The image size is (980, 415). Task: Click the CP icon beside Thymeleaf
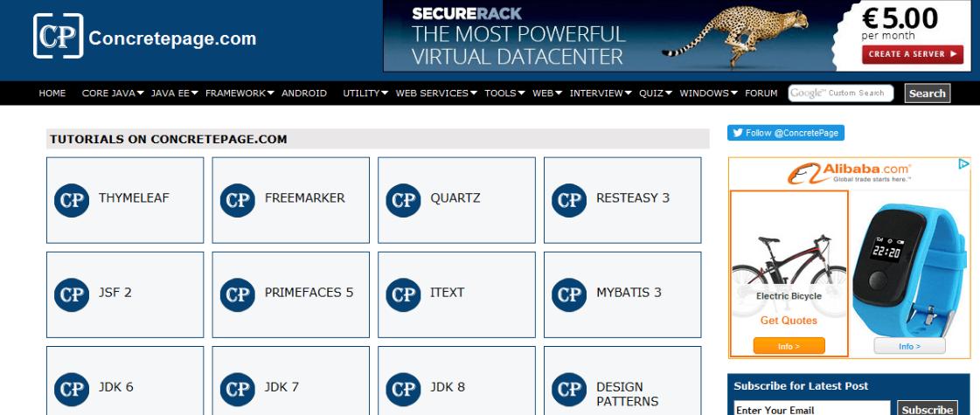[71, 200]
